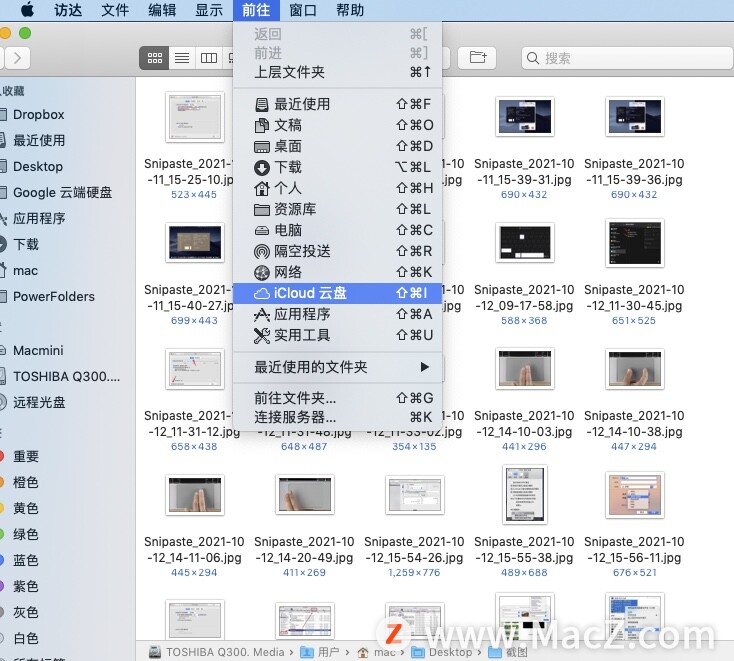
Task: Close the open 前往 menu
Action: pyautogui.click(x=256, y=10)
